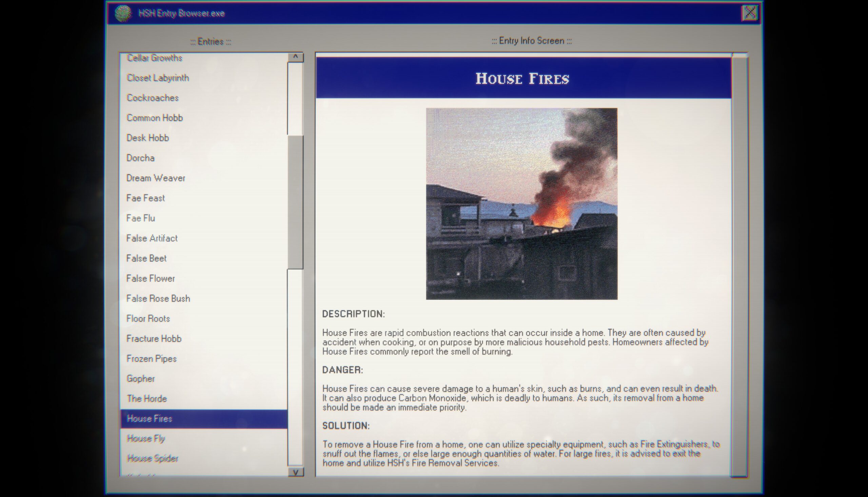Click the 'Frozen Pipes' entry in the list

tap(151, 358)
